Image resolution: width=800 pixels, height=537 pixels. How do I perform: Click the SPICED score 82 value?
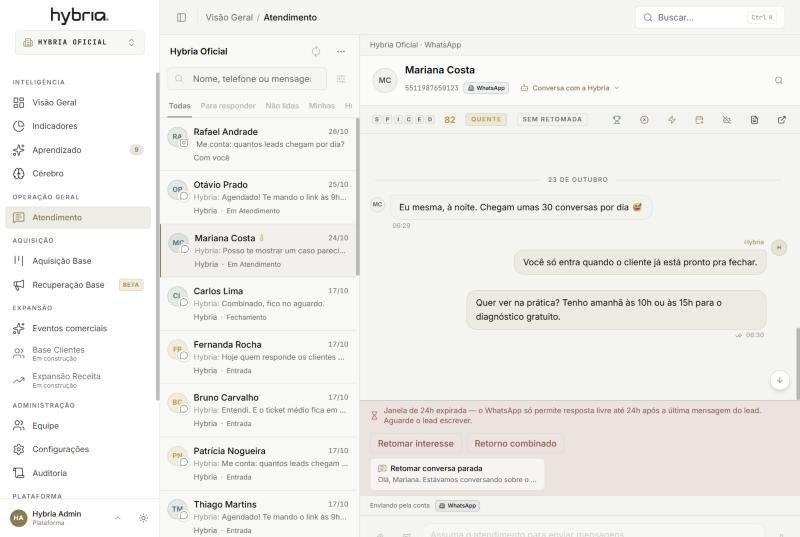click(449, 120)
